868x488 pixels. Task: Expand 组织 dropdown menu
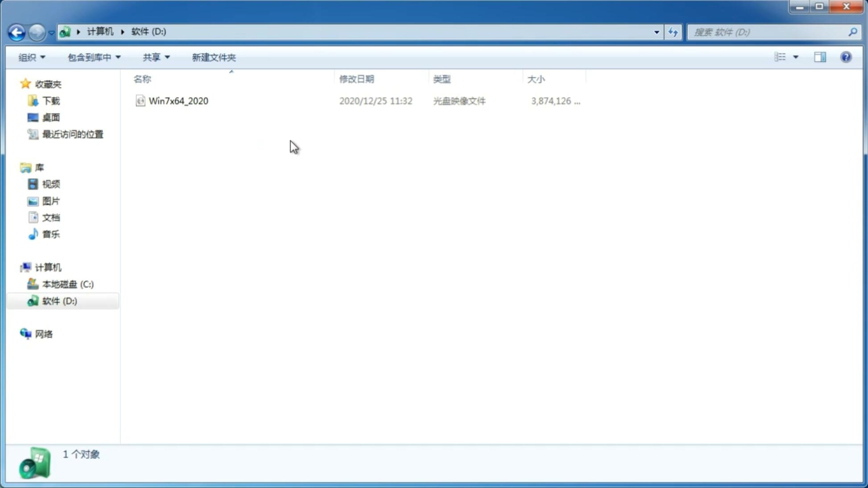[x=32, y=57]
